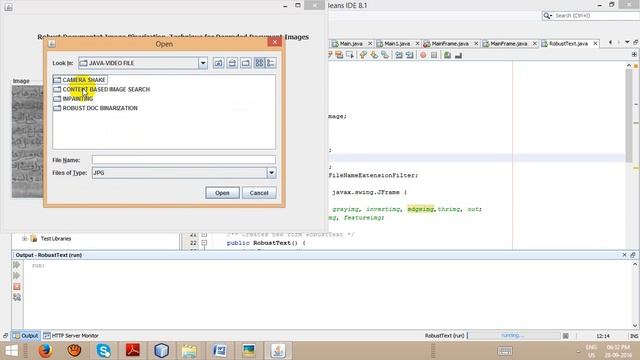Click the highlighted edgeimg variable in code

420,209
